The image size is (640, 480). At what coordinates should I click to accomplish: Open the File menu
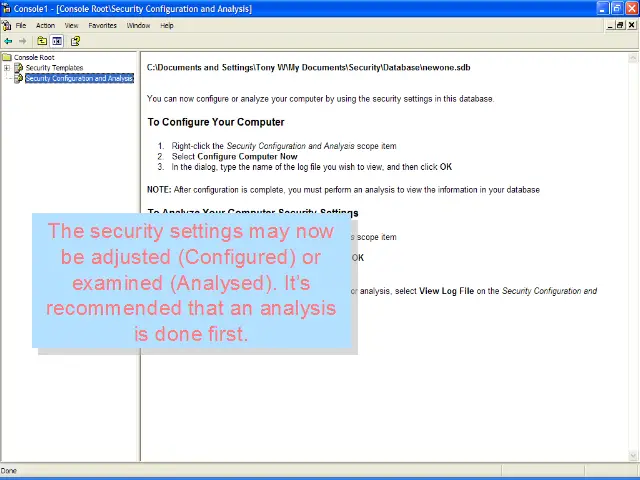point(21,25)
